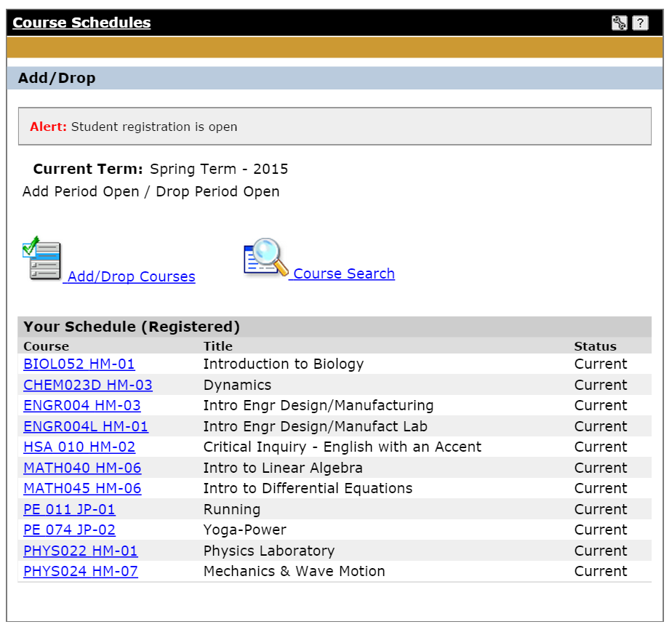This screenshot has width=672, height=627.
Task: Click the title 'Intro Engr Design/Manufact Lab'
Action: (x=316, y=427)
